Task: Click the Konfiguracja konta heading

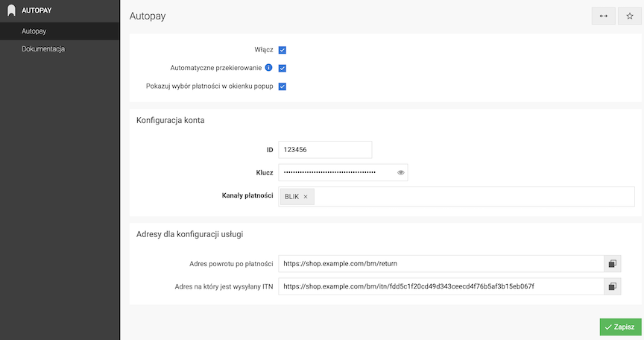Action: [171, 120]
